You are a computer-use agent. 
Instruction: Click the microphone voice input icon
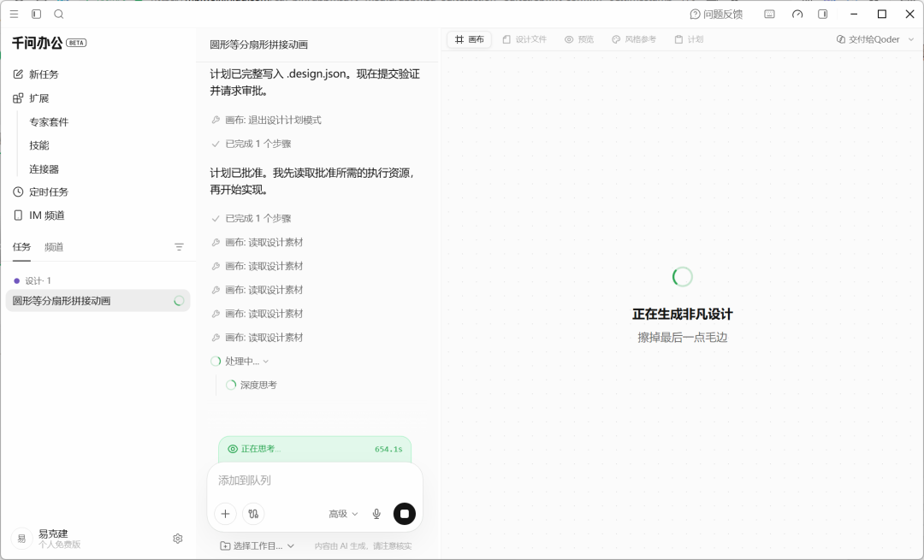[376, 514]
